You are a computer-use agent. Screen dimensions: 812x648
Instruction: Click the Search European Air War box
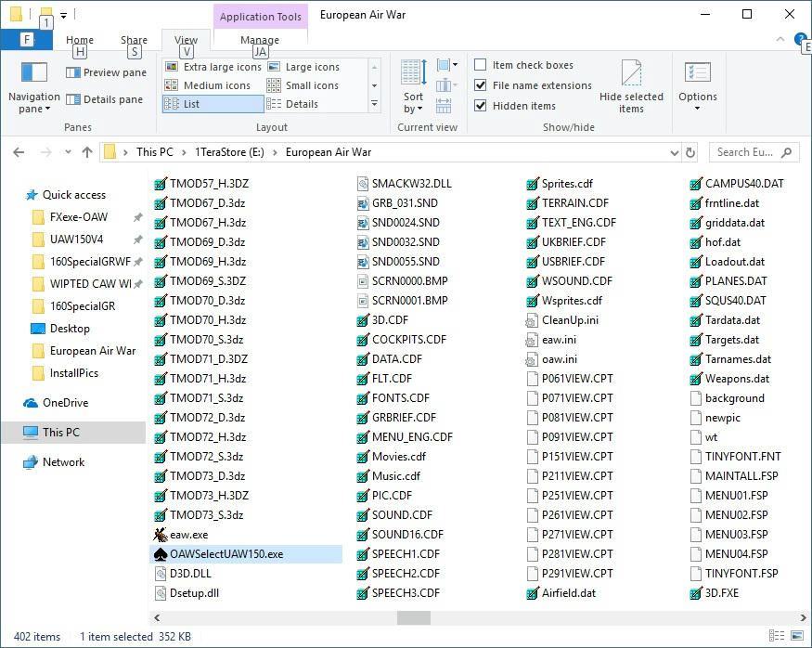[754, 152]
